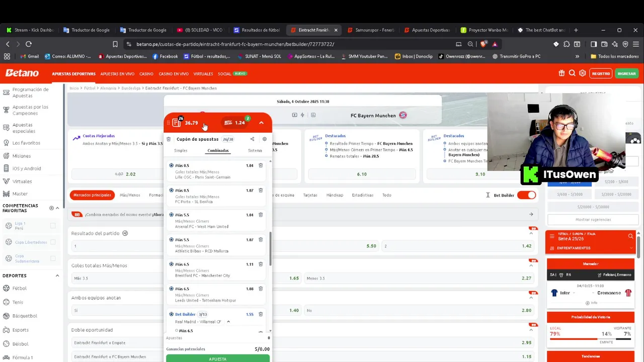644x362 pixels.
Task: Open the browser main menu
Action: pyautogui.click(x=636, y=44)
